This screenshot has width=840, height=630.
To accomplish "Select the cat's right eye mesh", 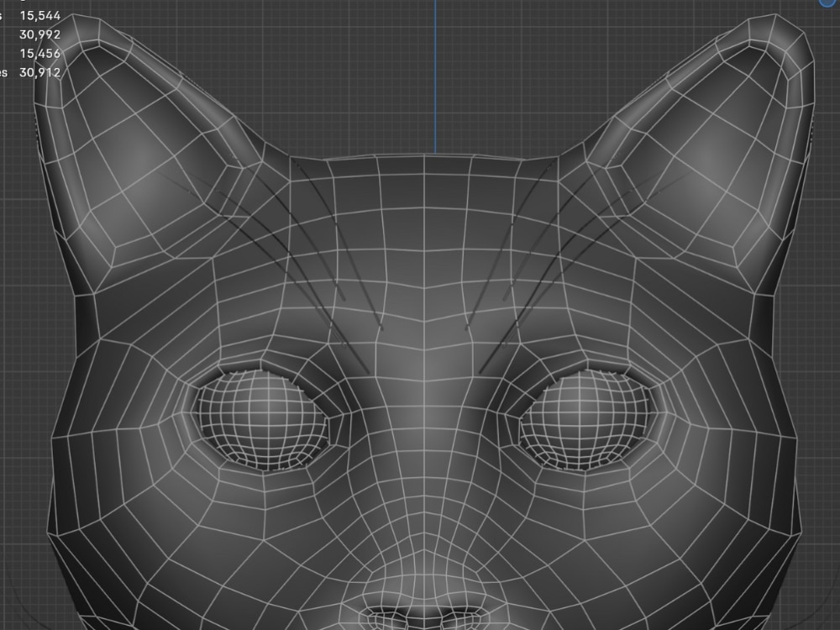I will (588, 420).
